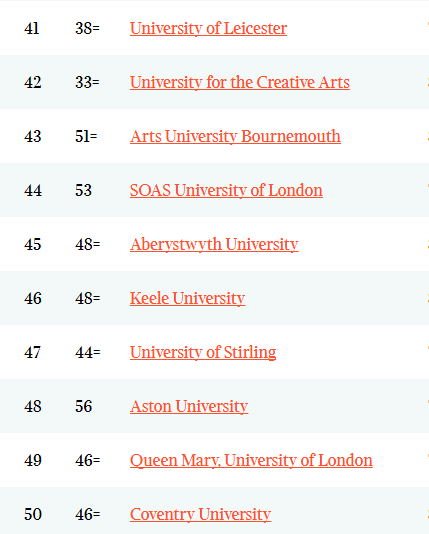Viewport: 429px width, 534px height.
Task: Select the Keele University link
Action: (x=188, y=299)
